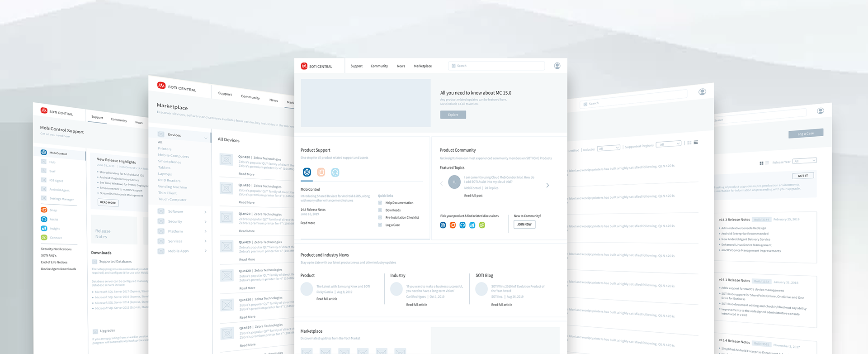Click the IL avatar in Featured Topics

[454, 182]
